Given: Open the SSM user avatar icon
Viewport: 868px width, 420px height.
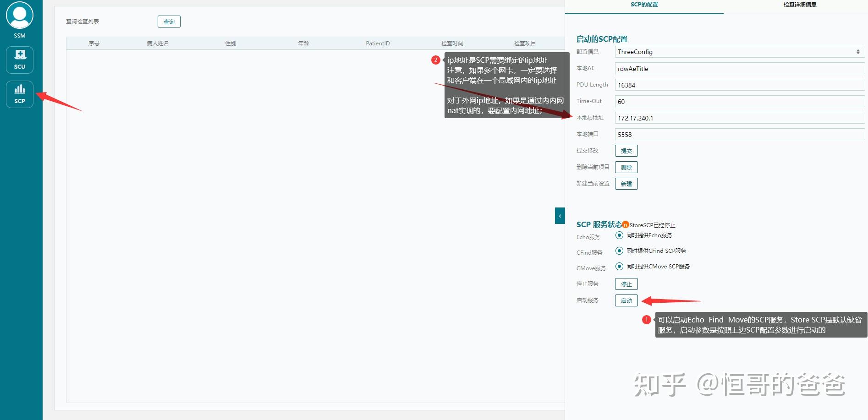Looking at the screenshot, I should [20, 16].
